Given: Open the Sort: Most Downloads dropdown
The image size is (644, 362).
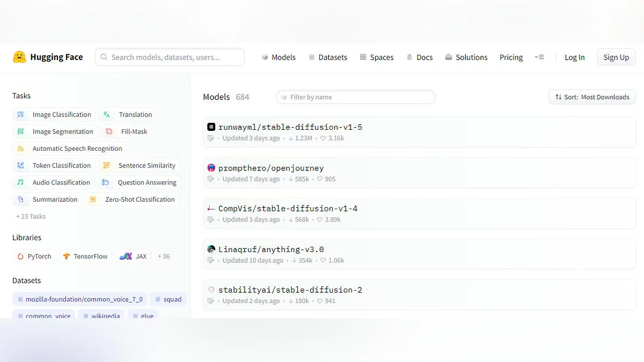Looking at the screenshot, I should 592,97.
